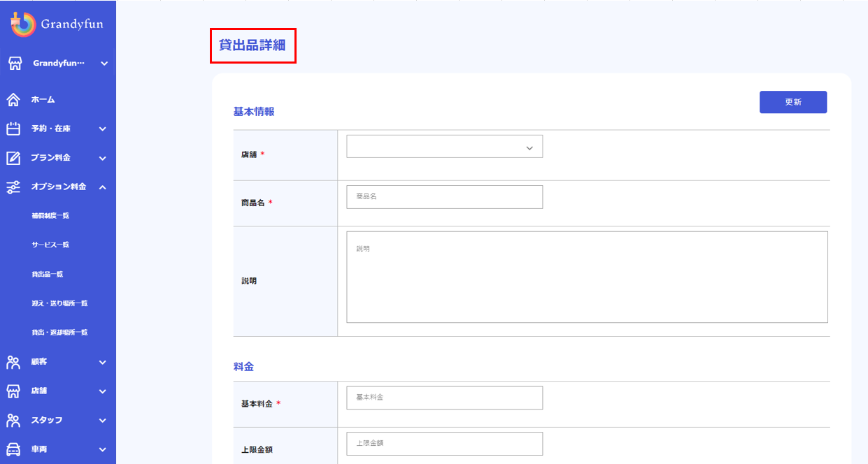
Task: Expand the 顧客 menu chevron
Action: click(x=102, y=362)
